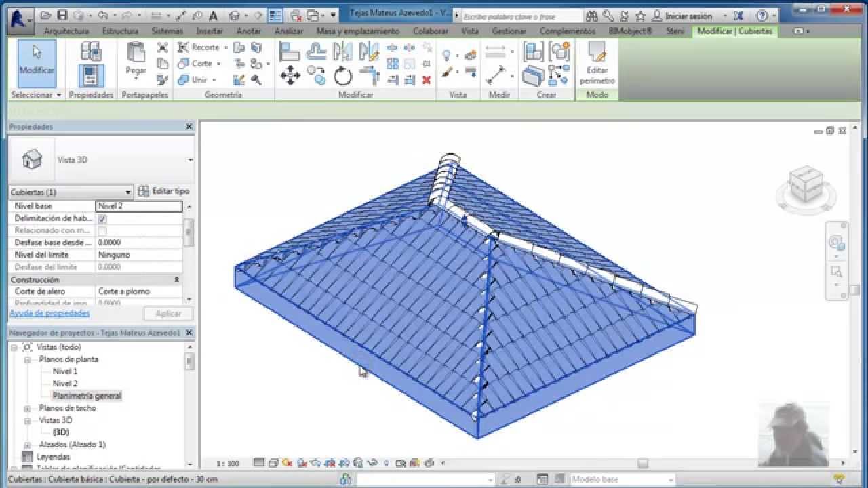Click the Save icon in quick access
The image size is (868, 488).
[62, 15]
